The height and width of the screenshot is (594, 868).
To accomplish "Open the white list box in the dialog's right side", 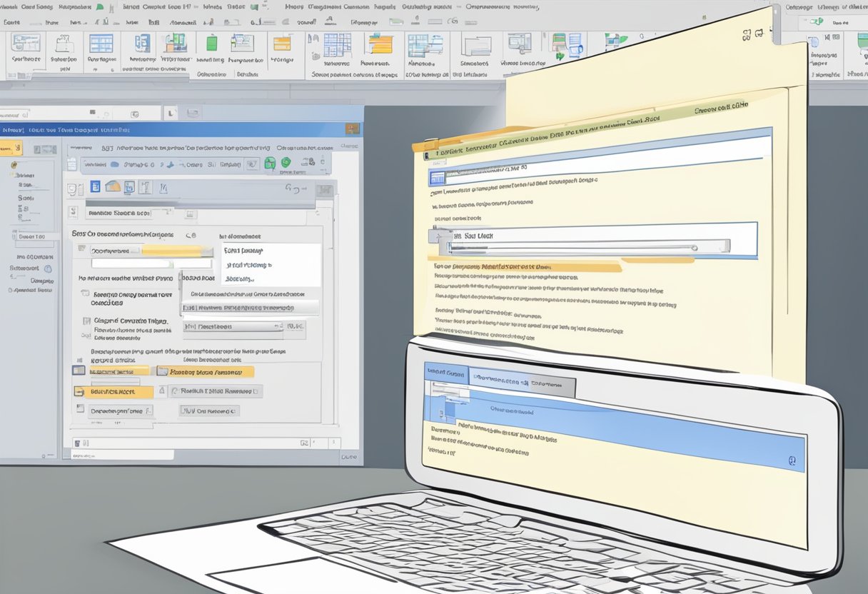I will pyautogui.click(x=271, y=265).
